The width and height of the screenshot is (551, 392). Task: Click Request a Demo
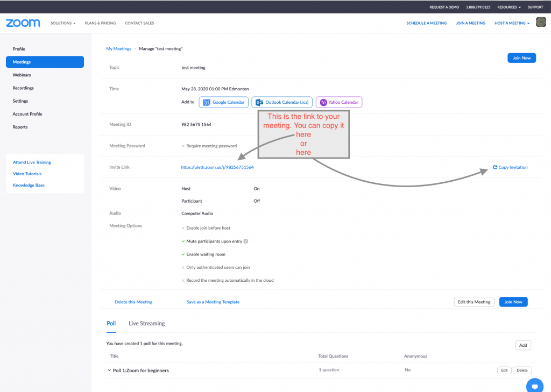coord(444,7)
